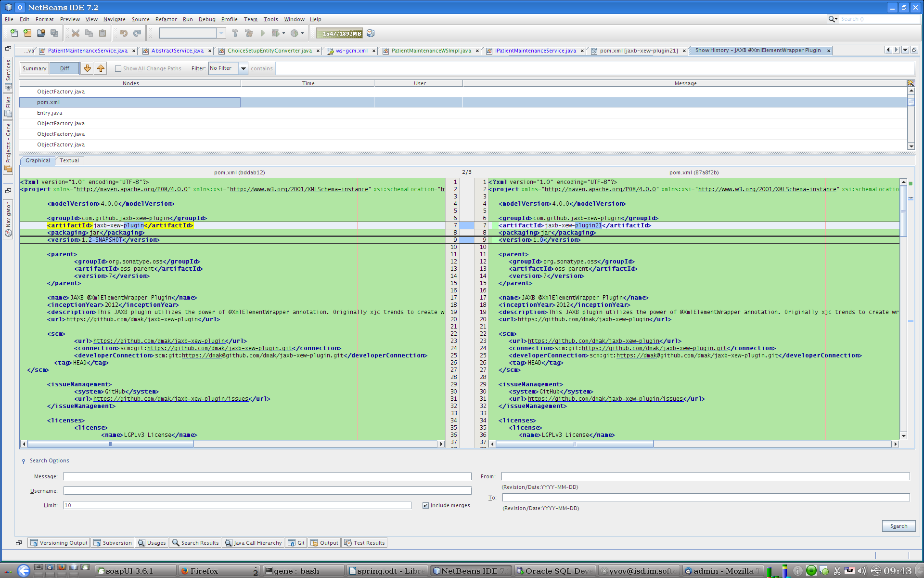The width and height of the screenshot is (924, 578).
Task: Open the File menu
Action: point(9,19)
